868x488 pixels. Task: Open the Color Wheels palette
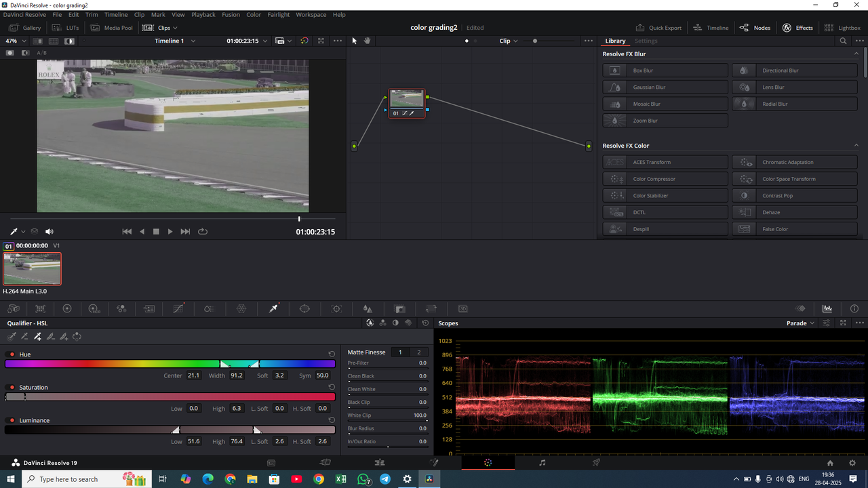coord(67,308)
